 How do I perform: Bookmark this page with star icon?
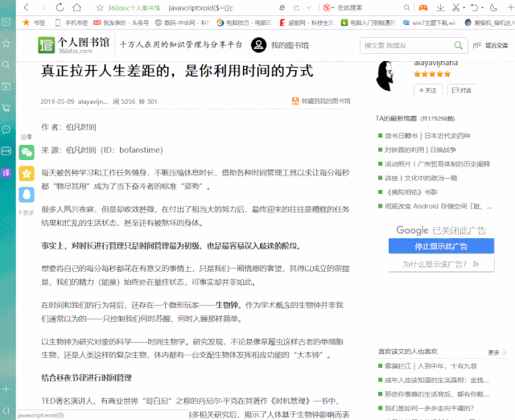(100, 7)
